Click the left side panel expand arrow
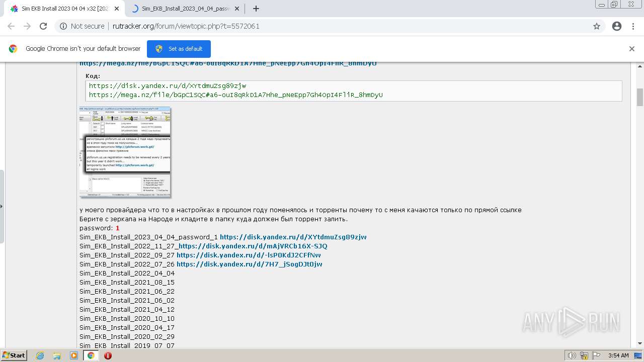The width and height of the screenshot is (644, 362). (x=2, y=206)
